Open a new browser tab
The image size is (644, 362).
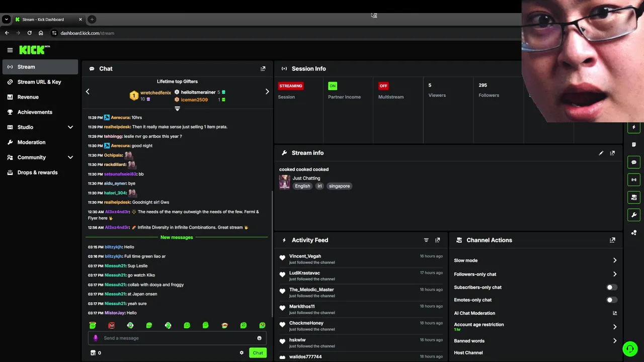point(92,19)
